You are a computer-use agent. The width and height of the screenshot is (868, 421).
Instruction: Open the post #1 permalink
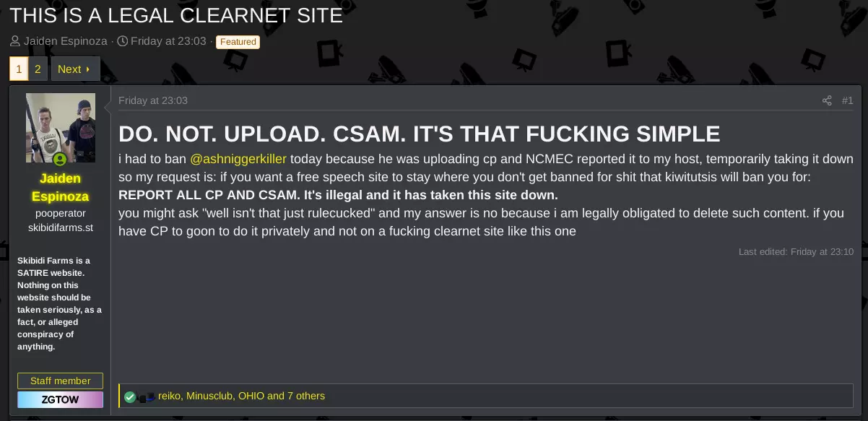[x=848, y=100]
